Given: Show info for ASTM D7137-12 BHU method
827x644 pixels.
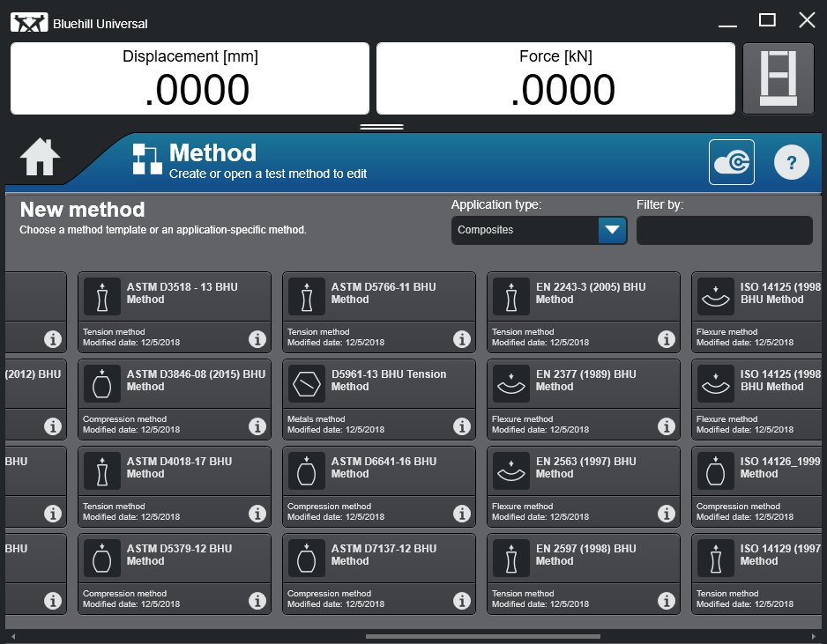Looking at the screenshot, I should click(462, 601).
